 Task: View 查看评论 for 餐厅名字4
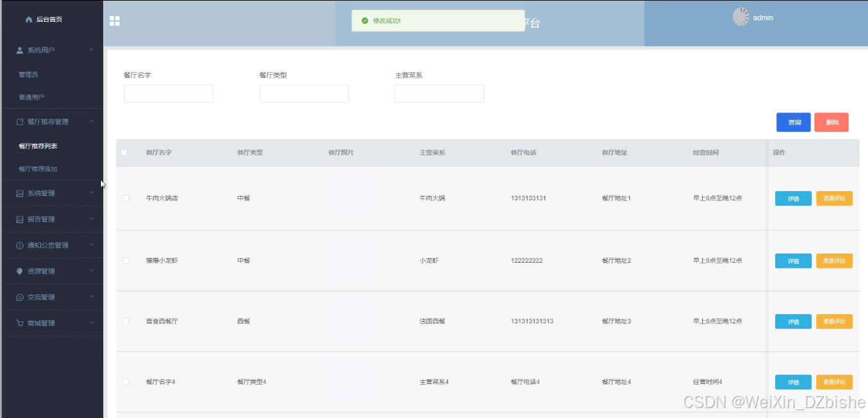(x=834, y=382)
